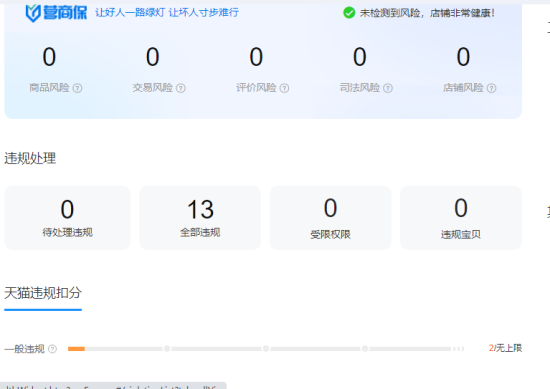Open help icon beside 评价风险

pos(284,88)
